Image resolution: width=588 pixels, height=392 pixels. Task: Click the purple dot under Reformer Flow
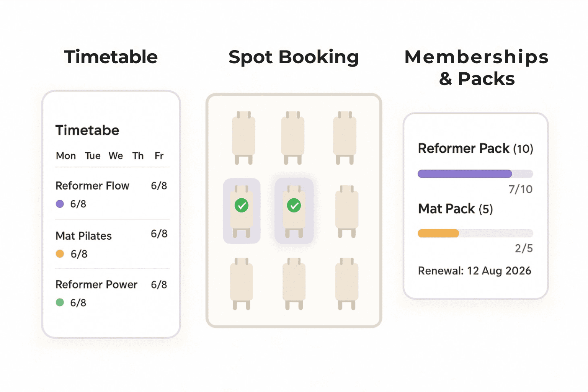60,204
